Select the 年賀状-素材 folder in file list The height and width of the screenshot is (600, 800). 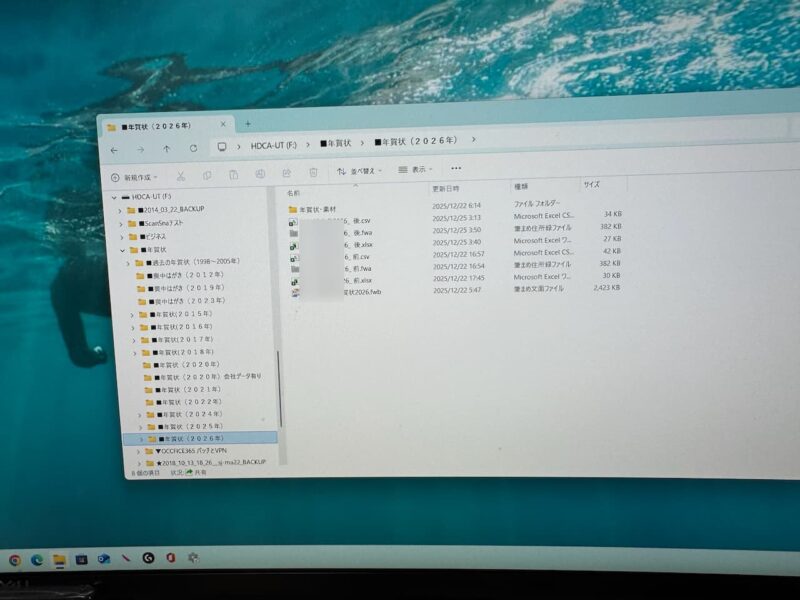tap(319, 207)
